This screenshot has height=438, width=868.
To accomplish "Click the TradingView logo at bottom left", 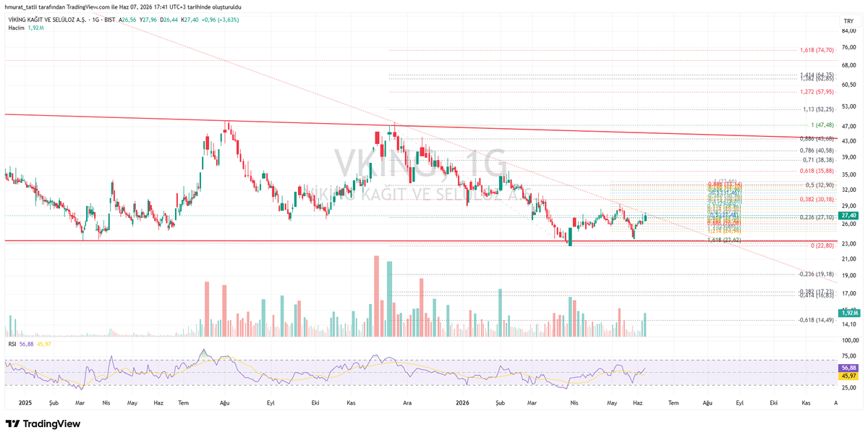I will 43,424.
